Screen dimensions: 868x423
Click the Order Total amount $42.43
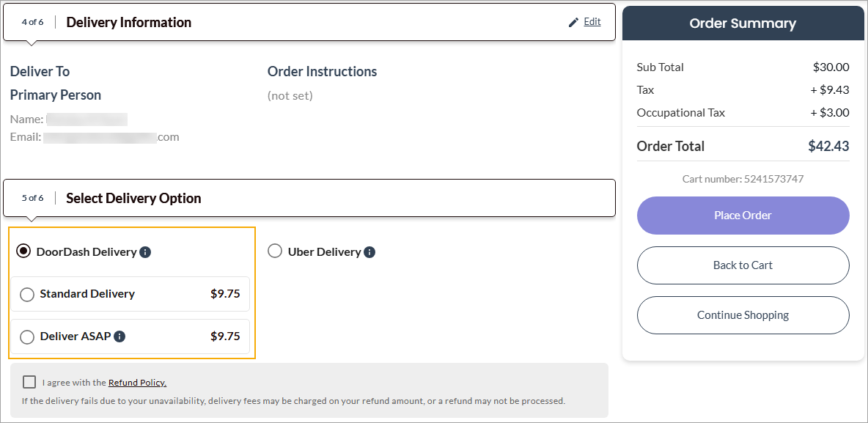pyautogui.click(x=828, y=146)
